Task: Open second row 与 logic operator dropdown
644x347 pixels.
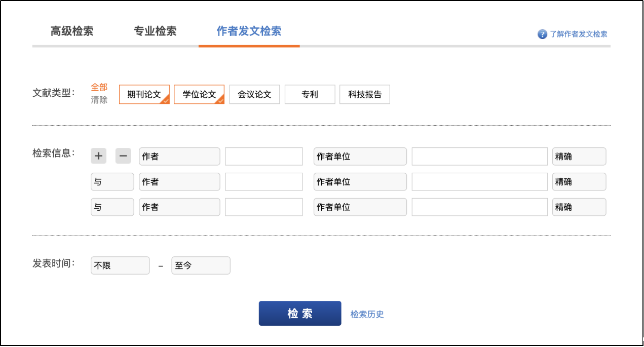Action: click(112, 182)
